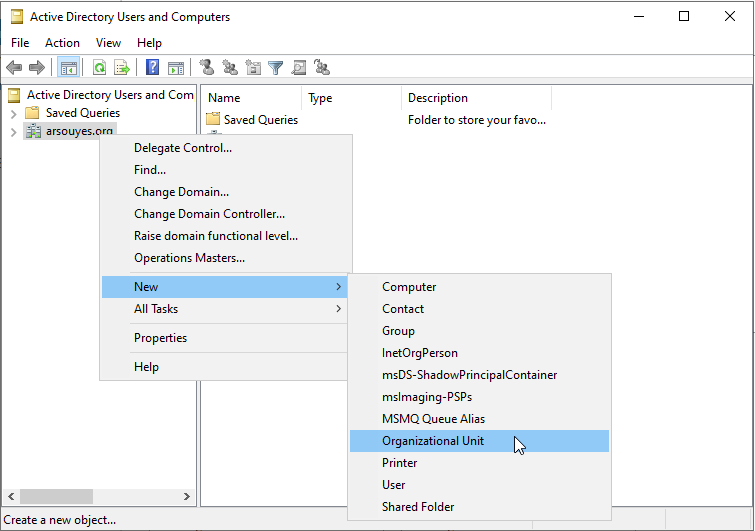Go back using the Back arrow
The height and width of the screenshot is (531, 755).
(x=14, y=67)
